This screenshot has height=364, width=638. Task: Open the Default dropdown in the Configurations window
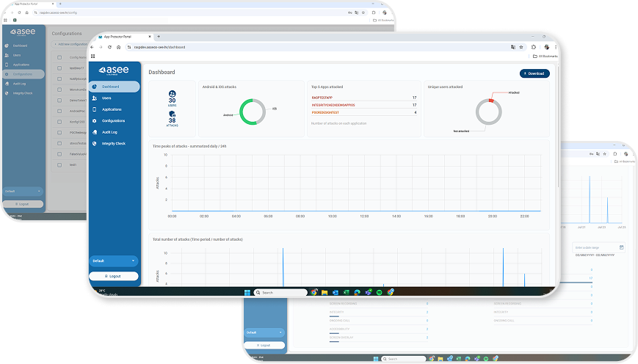[x=23, y=191]
